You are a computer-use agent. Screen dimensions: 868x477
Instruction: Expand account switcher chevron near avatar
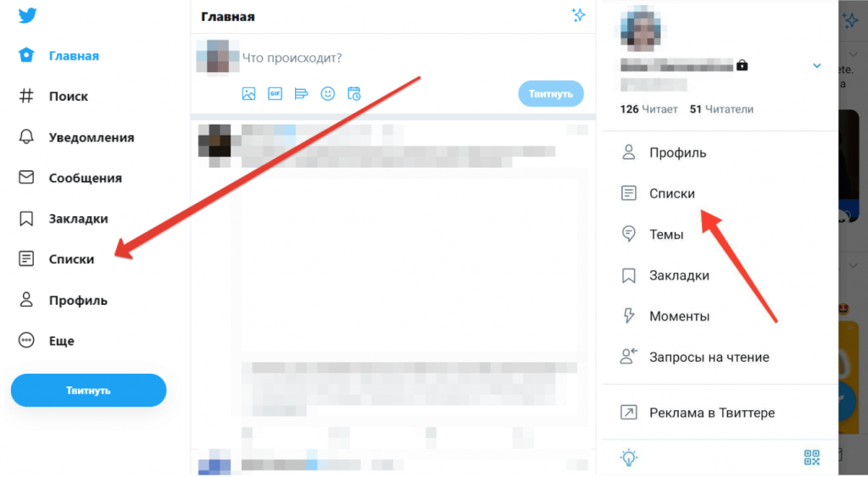coord(816,66)
